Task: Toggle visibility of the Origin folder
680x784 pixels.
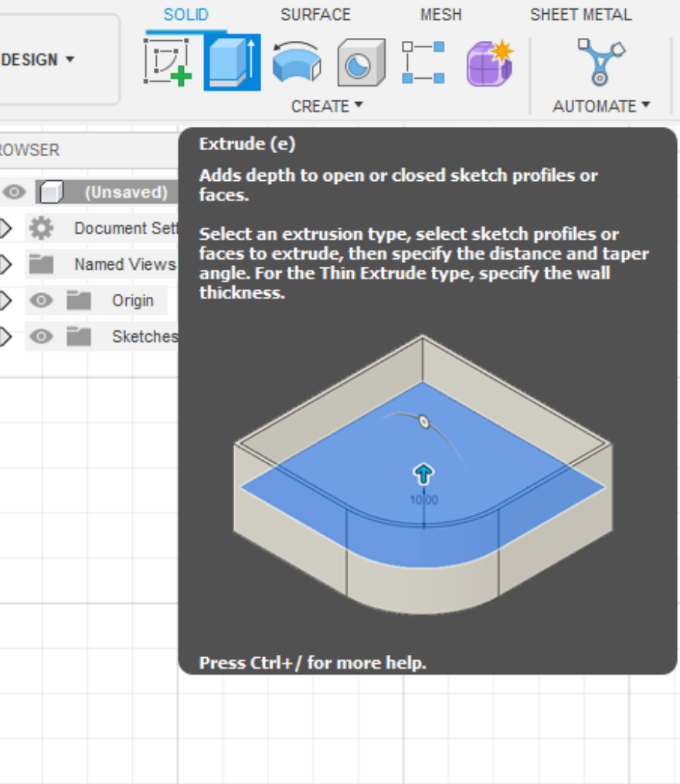Action: [41, 300]
